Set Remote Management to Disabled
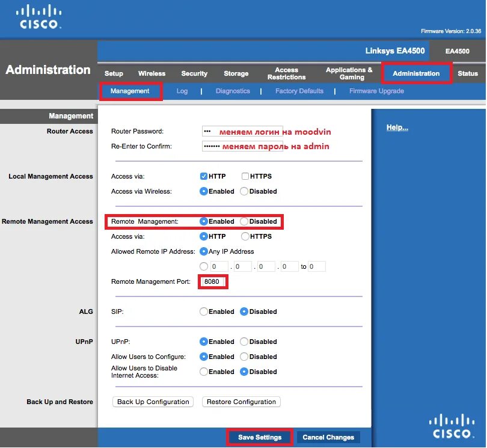Viewport: 487px width, 448px height. [x=244, y=221]
